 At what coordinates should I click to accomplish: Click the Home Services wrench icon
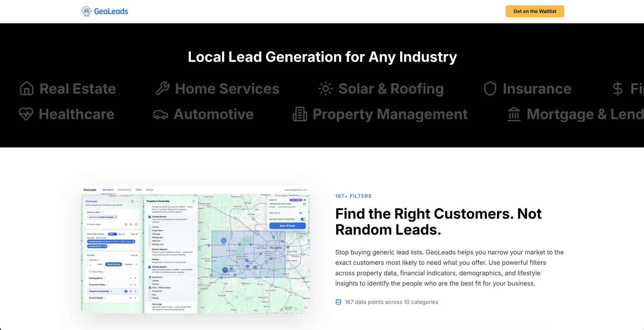click(x=163, y=89)
